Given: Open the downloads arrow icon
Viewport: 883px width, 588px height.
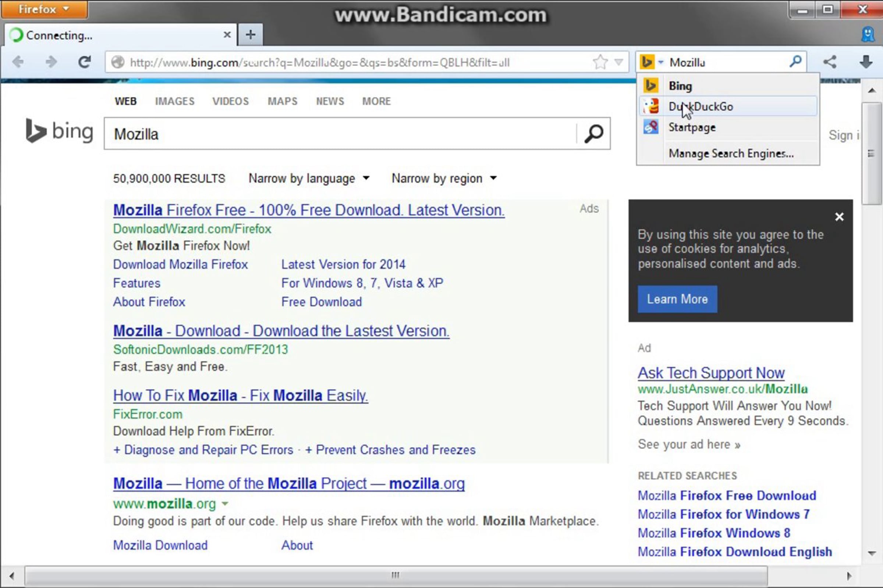Looking at the screenshot, I should (x=866, y=62).
